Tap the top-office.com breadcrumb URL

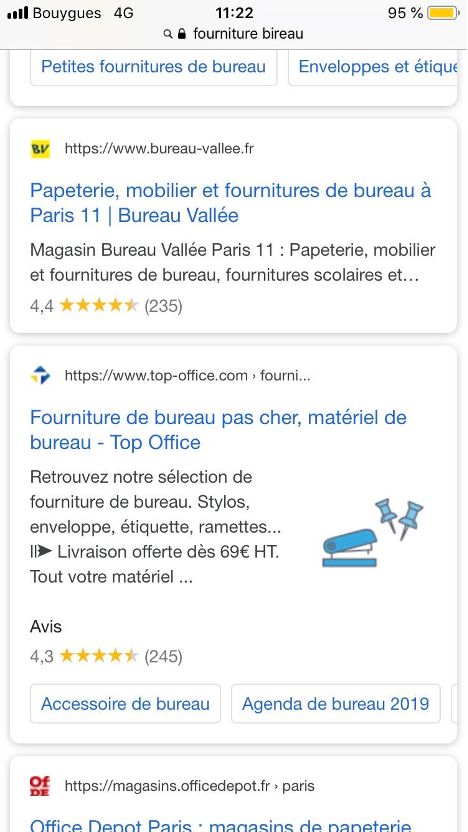tap(187, 376)
